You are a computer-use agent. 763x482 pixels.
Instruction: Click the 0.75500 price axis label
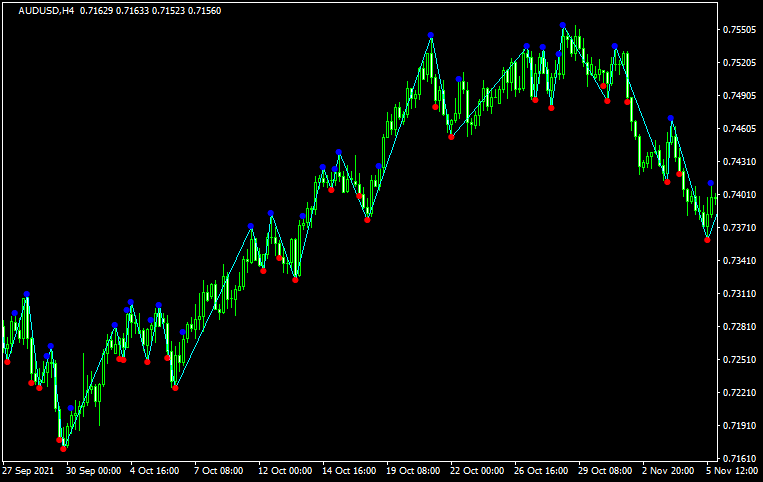tap(740, 30)
